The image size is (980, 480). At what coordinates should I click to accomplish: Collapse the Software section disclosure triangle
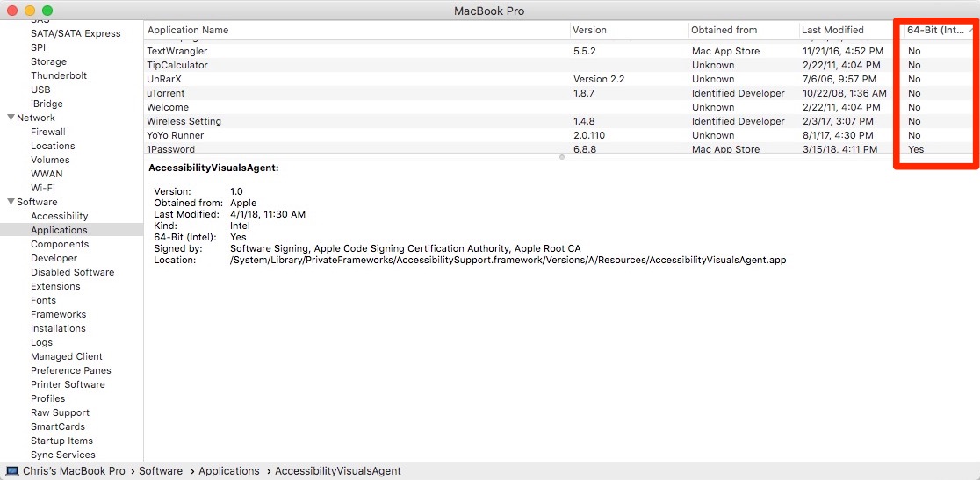11,202
